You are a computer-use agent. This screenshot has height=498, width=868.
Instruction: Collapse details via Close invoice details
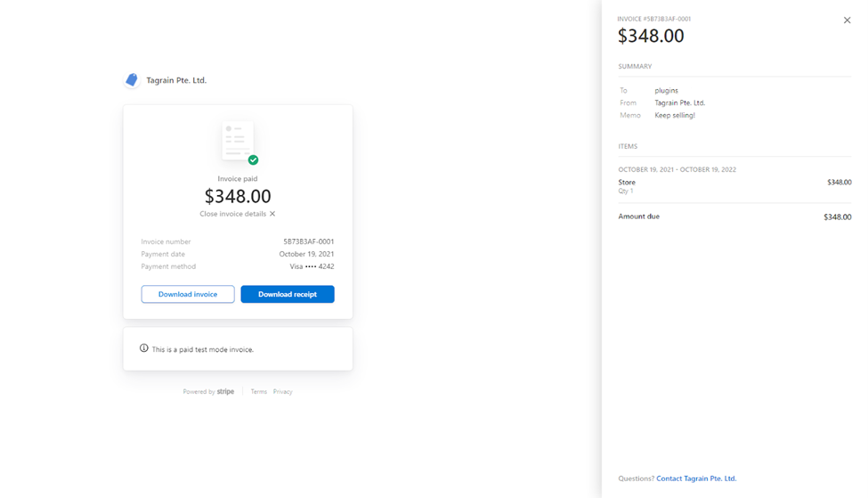pyautogui.click(x=238, y=214)
